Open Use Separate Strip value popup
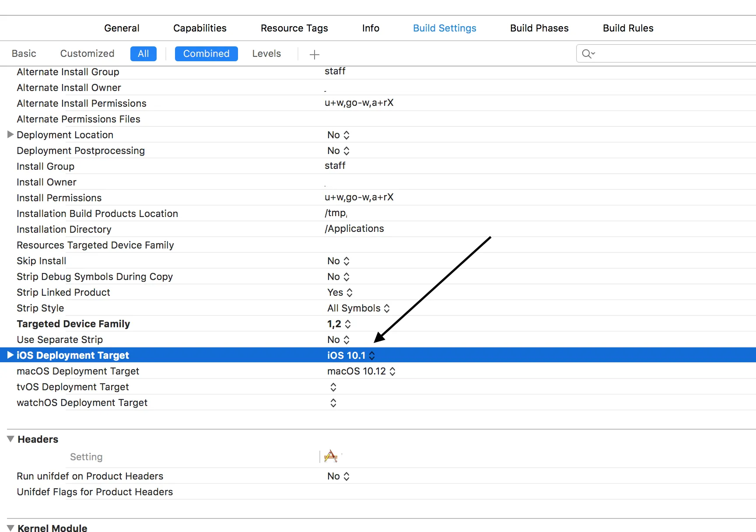 click(x=338, y=339)
